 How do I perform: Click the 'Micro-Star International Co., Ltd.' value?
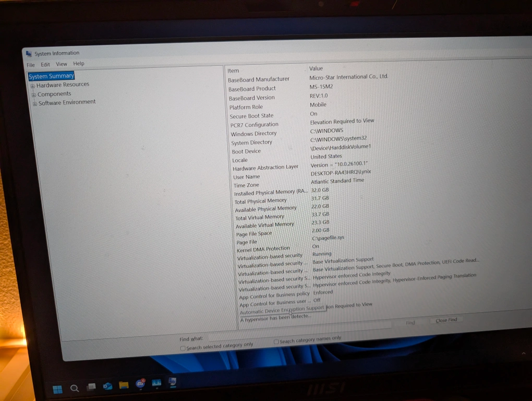(349, 77)
